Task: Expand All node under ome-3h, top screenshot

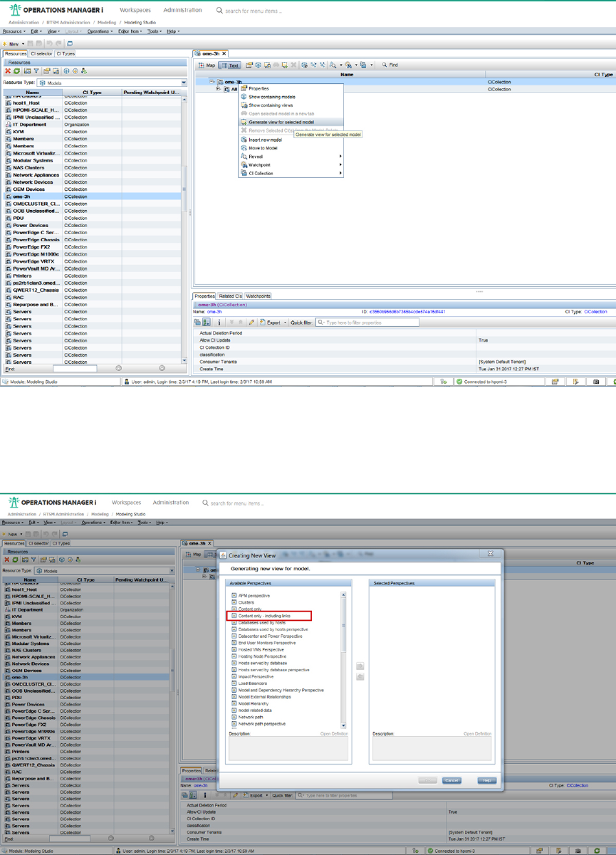Action: pos(219,89)
